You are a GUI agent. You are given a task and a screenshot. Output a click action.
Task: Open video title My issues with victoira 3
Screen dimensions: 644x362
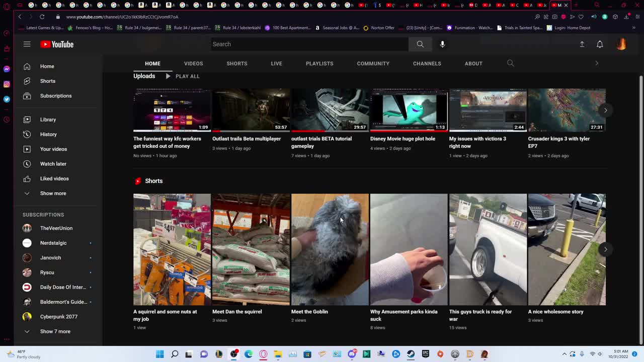point(477,142)
